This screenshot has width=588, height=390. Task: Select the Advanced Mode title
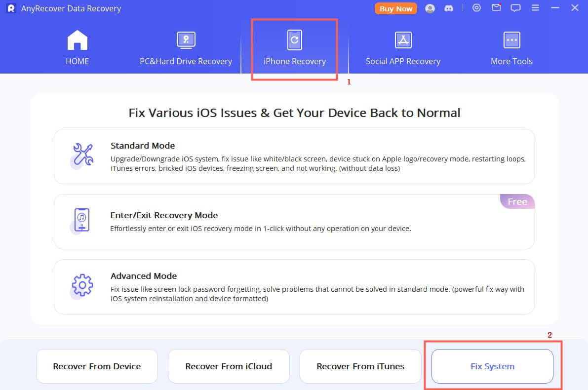click(144, 276)
